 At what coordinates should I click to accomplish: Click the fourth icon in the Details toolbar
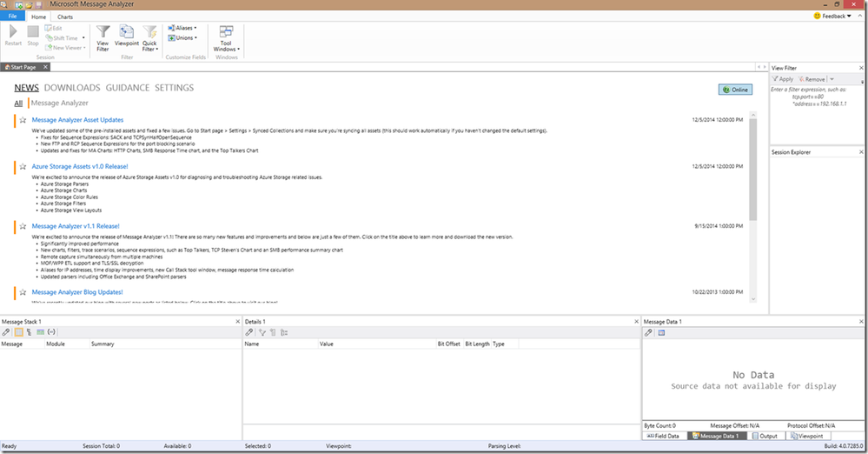(x=284, y=332)
